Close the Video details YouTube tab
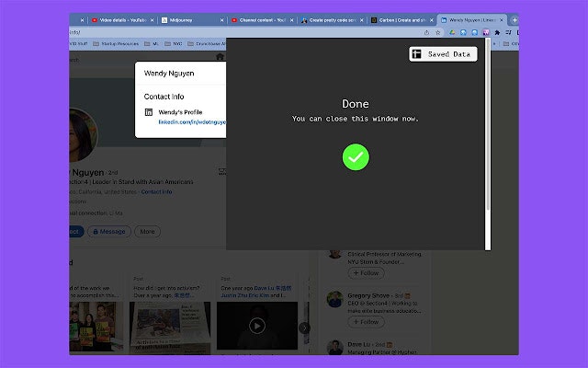 click(x=152, y=20)
